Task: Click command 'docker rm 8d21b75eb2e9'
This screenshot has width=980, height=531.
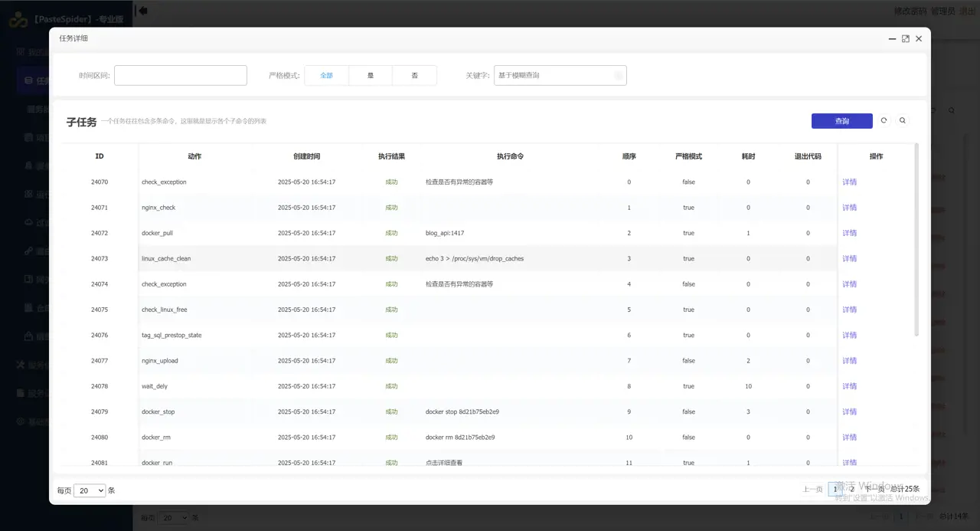Action: [460, 438]
